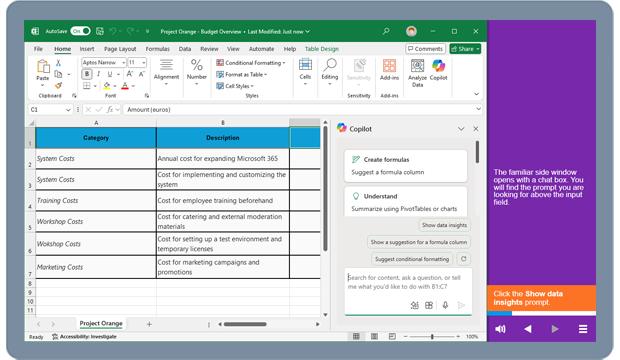Switch to the Formulas tab

157,49
